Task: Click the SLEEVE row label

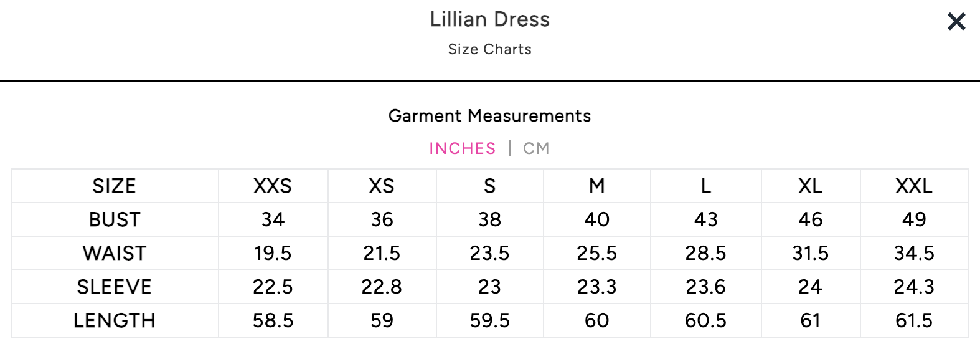Action: [x=115, y=287]
